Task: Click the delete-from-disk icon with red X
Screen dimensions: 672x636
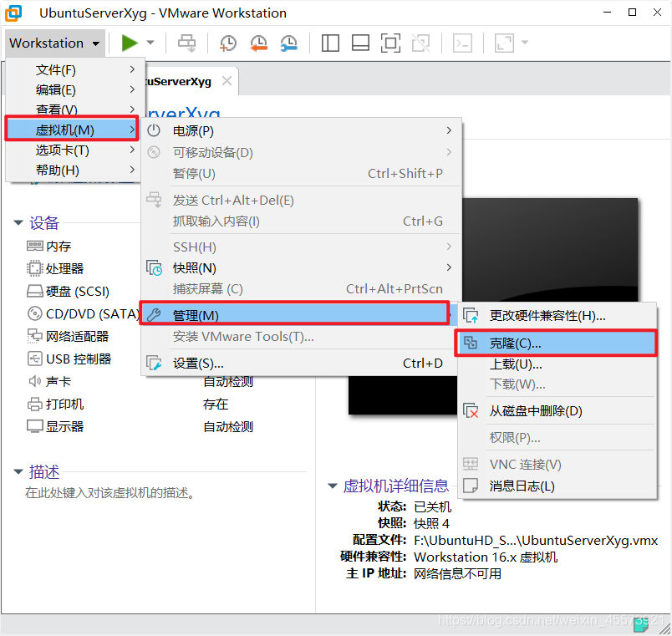Action: pyautogui.click(x=471, y=410)
